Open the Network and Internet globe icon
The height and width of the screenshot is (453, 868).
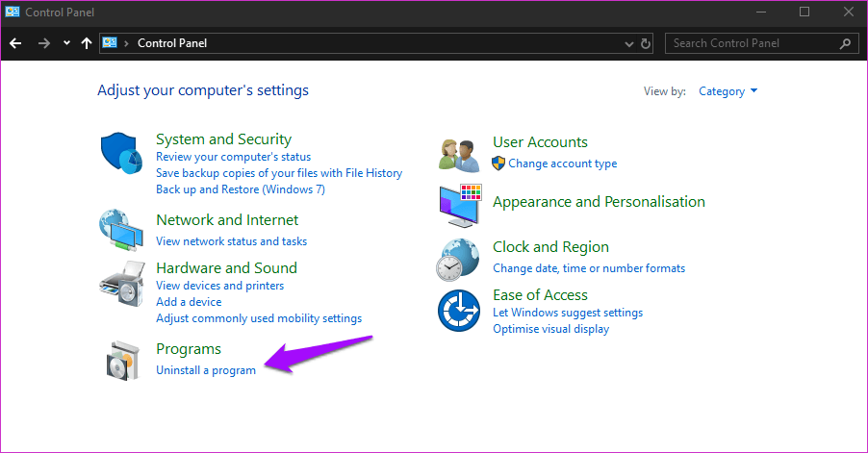point(121,230)
